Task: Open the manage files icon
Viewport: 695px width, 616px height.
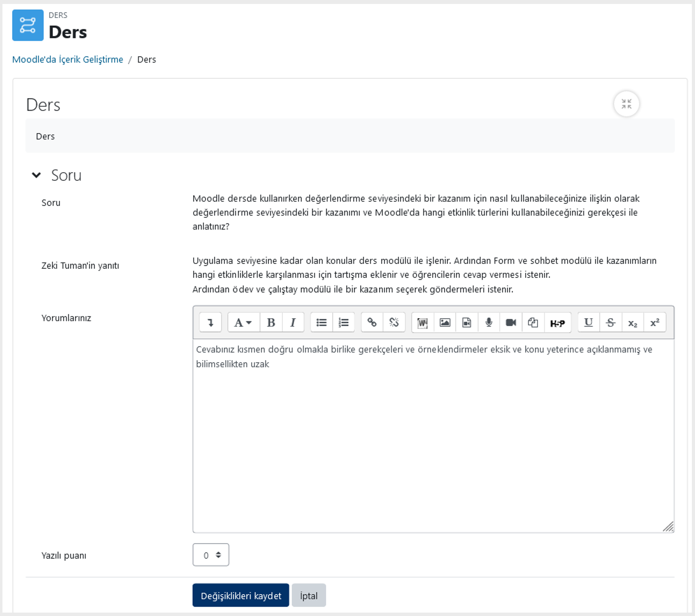Action: click(x=533, y=322)
